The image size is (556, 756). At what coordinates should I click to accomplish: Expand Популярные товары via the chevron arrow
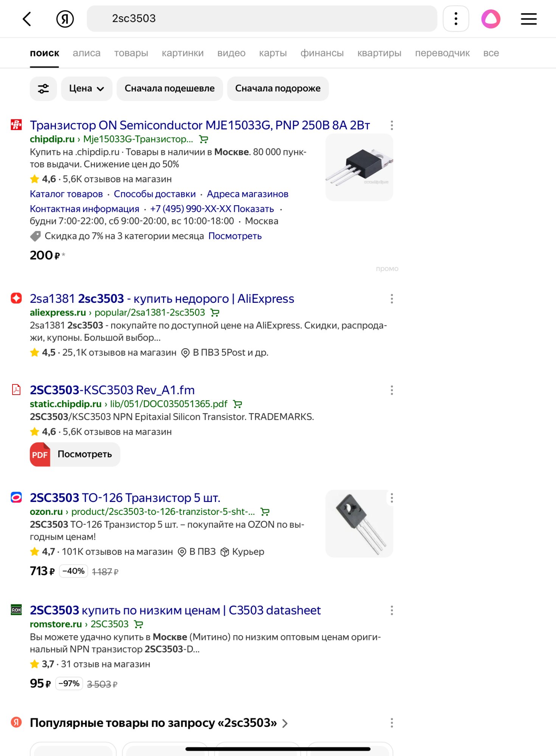pyautogui.click(x=285, y=723)
